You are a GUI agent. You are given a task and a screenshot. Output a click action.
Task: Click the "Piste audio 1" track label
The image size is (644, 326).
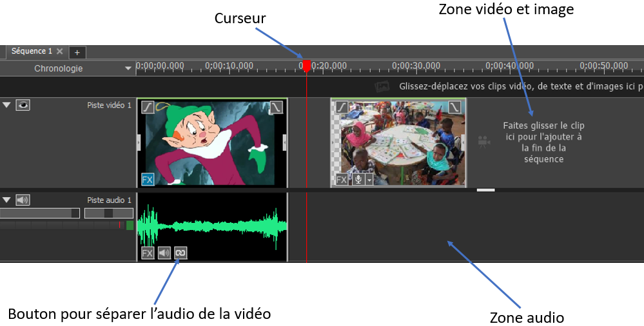(109, 200)
